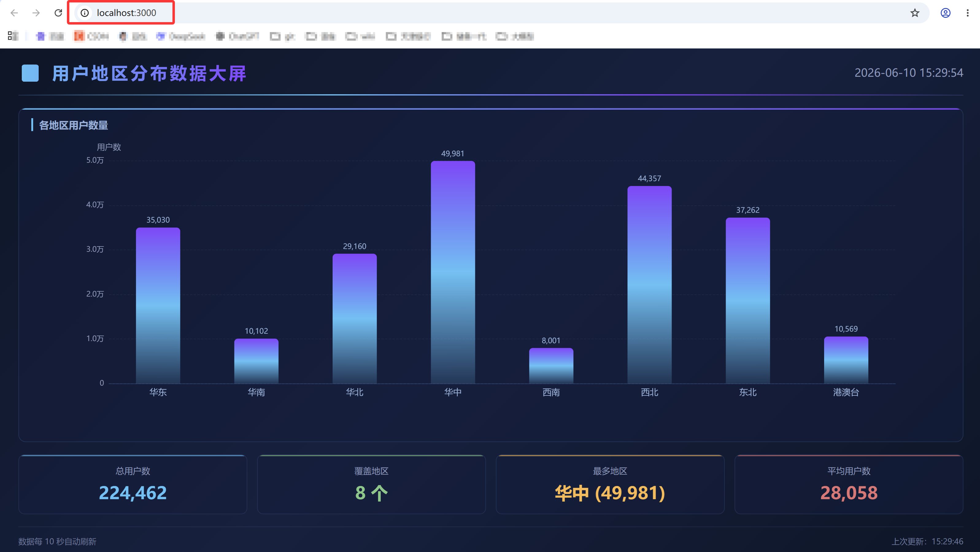Viewport: 980px width, 552px height.
Task: Click the 3.0万 y-axis tick
Action: coord(95,249)
